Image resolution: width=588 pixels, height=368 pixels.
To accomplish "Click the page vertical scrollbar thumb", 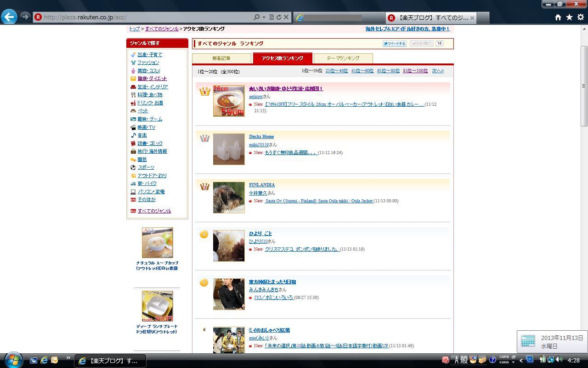I will click(x=584, y=86).
